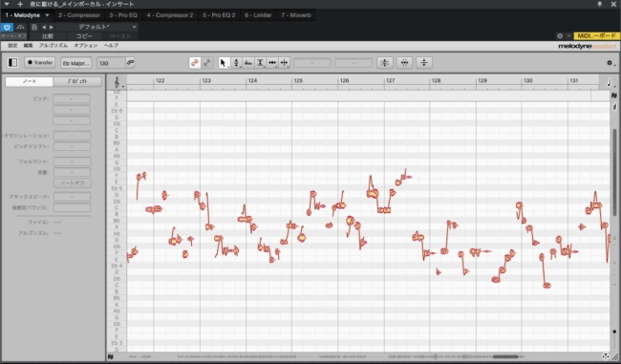Go to next preset arrow
This screenshot has height=364, width=621.
52,27
